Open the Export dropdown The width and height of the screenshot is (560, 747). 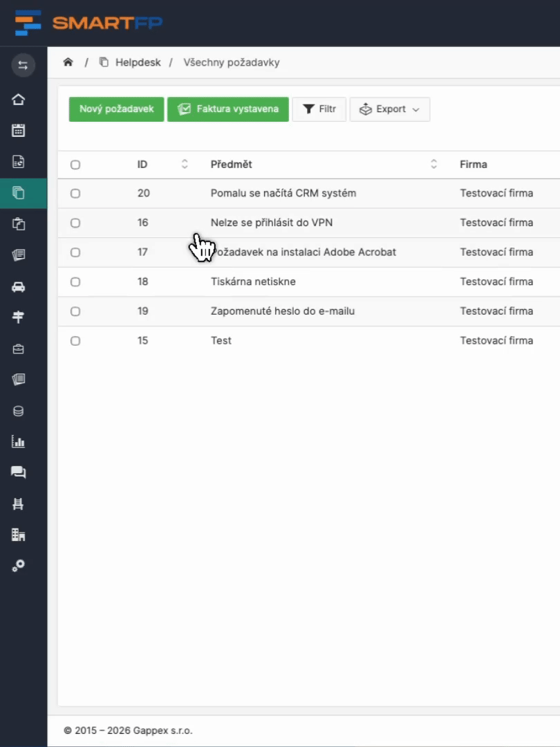tap(390, 109)
